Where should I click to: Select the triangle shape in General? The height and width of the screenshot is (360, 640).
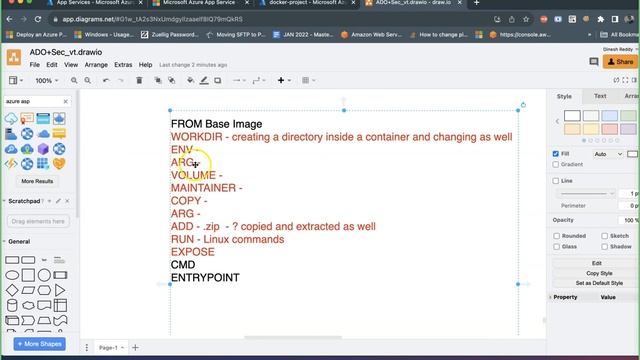point(60,290)
